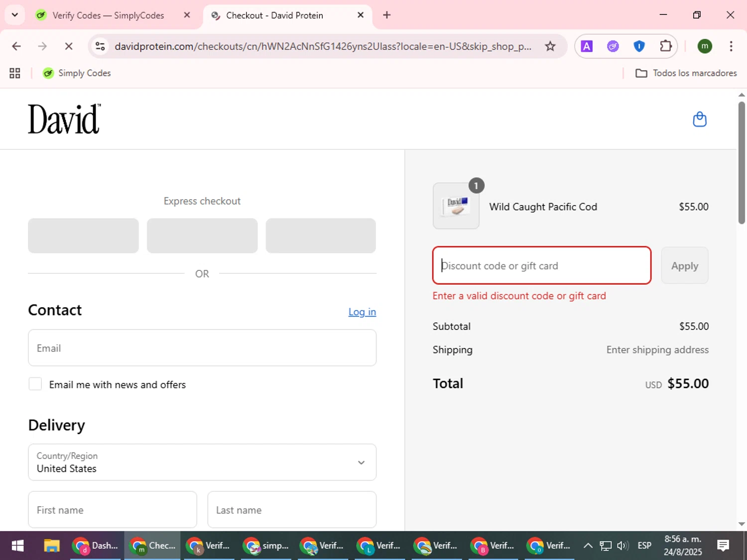Open the Extensions puzzle-piece menu
This screenshot has width=747, height=560.
(x=665, y=46)
